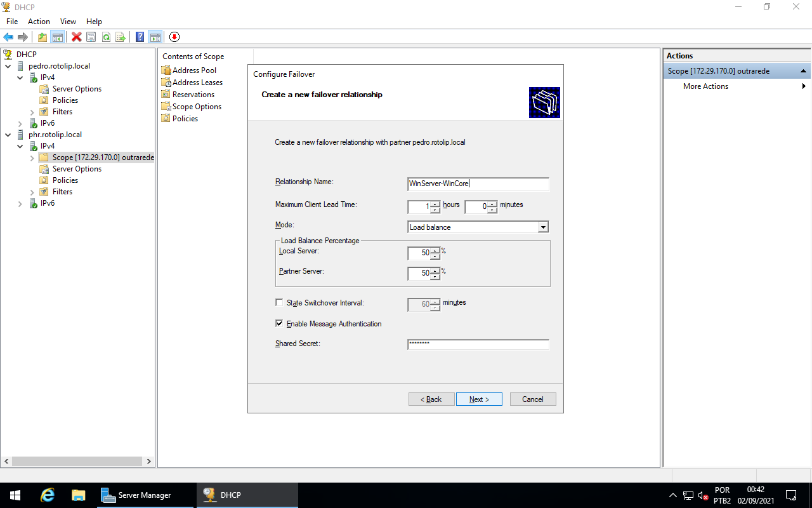The width and height of the screenshot is (812, 508).
Task: Open the Action menu
Action: 39,21
